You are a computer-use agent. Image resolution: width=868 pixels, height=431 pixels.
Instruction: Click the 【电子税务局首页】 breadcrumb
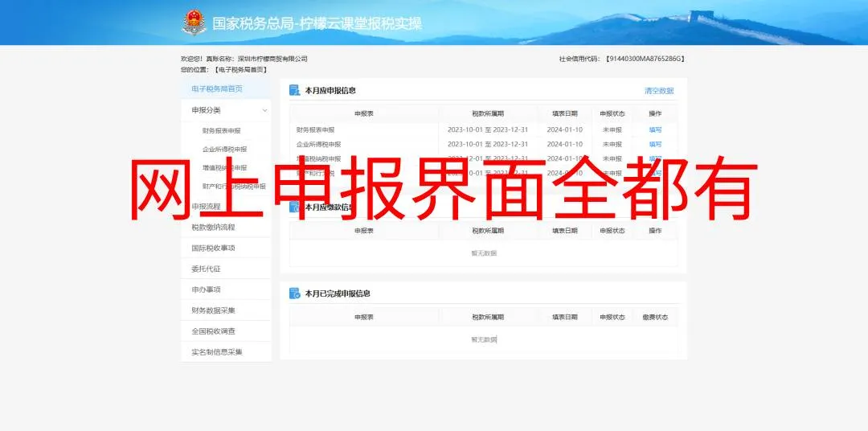(x=240, y=70)
